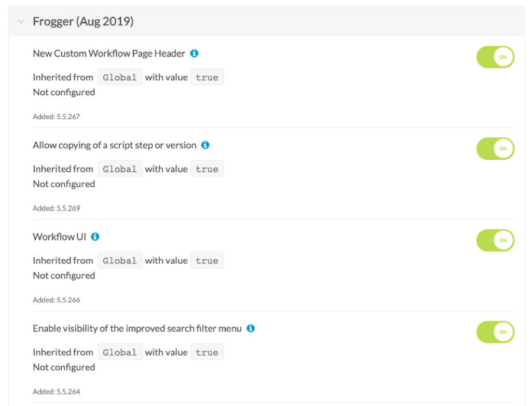The height and width of the screenshot is (406, 532).
Task: Collapse the Frogger (Aug 2019) section chevron
Action: pyautogui.click(x=21, y=22)
